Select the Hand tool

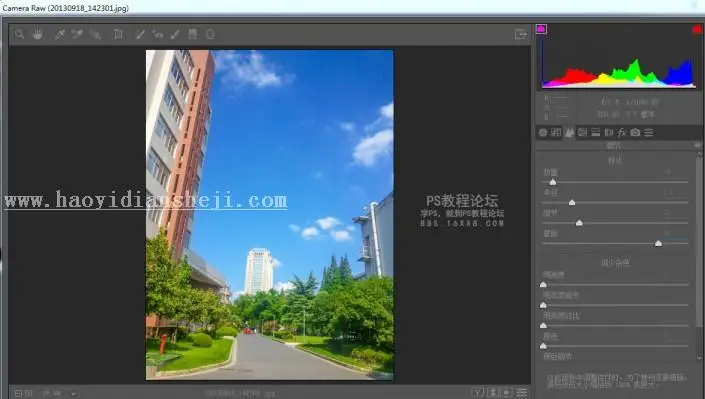point(37,34)
